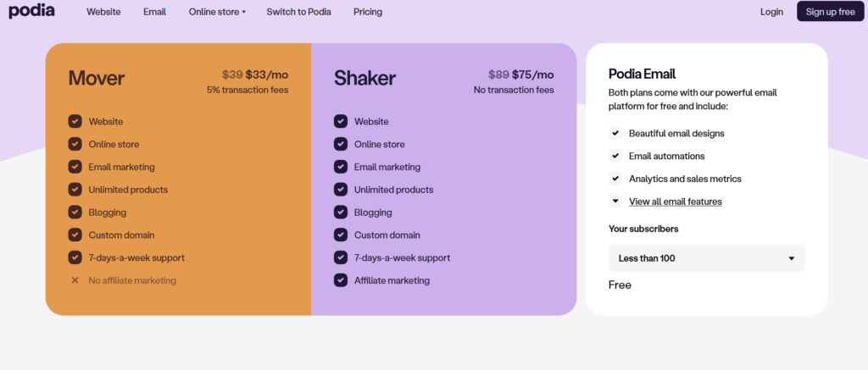Click the View all email features link

(x=676, y=202)
